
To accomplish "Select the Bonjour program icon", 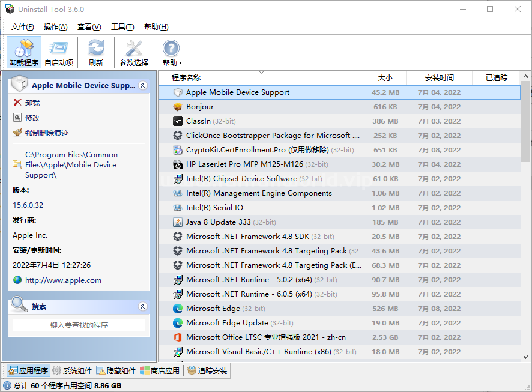I will pos(178,107).
